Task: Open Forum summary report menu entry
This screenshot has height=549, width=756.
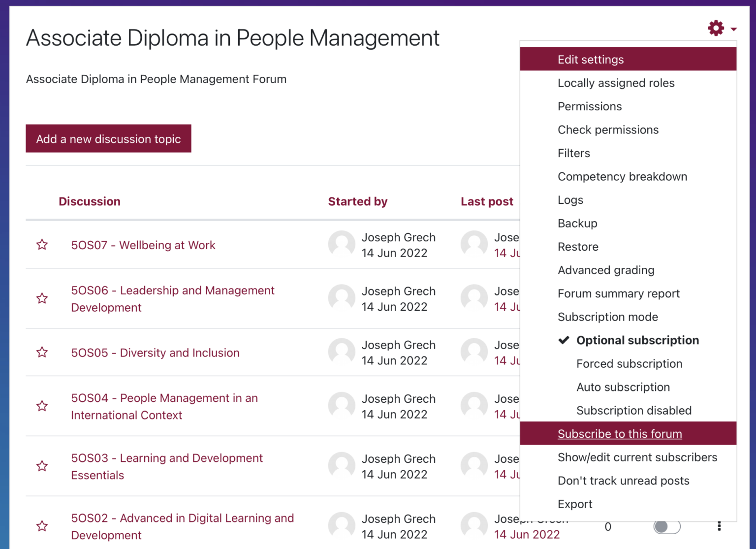Action: point(618,293)
